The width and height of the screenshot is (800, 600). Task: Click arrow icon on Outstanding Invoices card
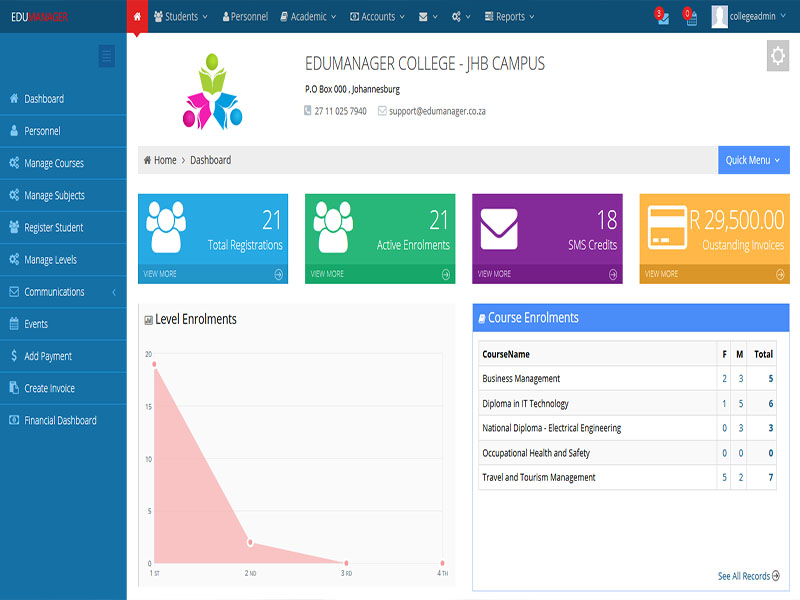point(780,274)
